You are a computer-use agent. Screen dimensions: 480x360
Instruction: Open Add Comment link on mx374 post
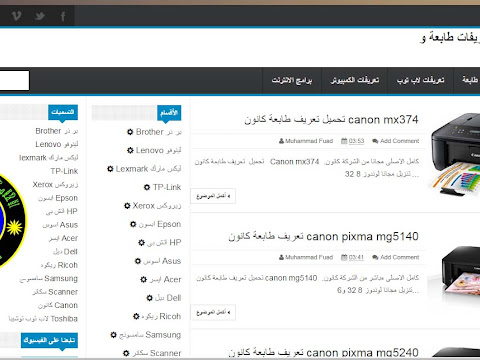pos(396,141)
